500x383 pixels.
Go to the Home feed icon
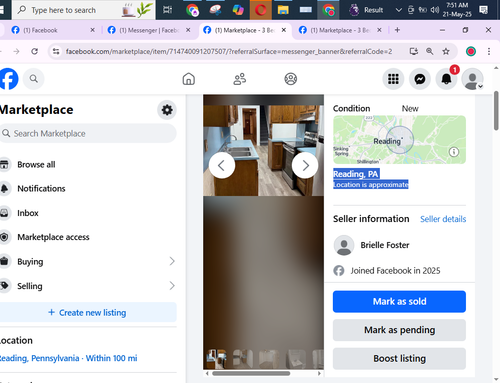[x=189, y=79]
